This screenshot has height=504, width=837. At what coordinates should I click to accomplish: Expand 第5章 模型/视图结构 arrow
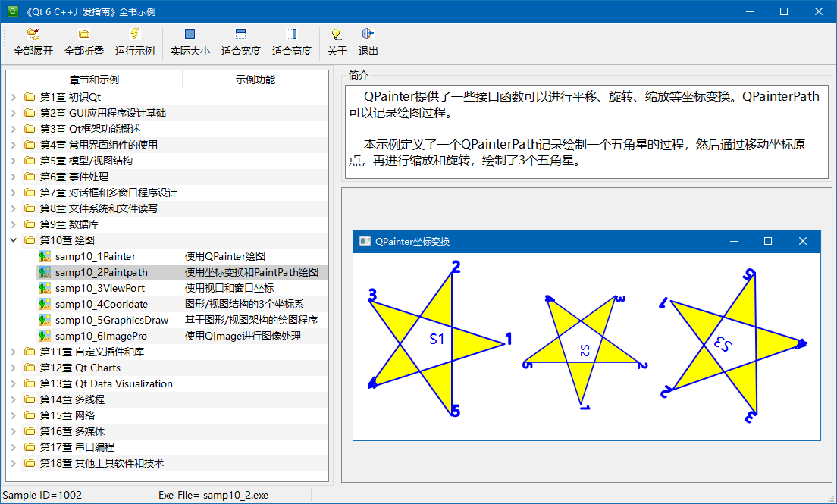tap(14, 161)
